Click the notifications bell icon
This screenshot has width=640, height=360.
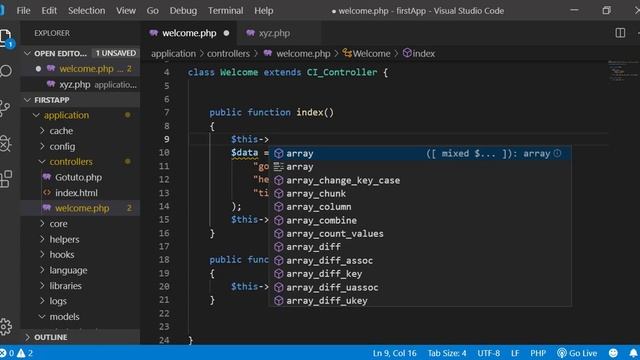point(633,353)
